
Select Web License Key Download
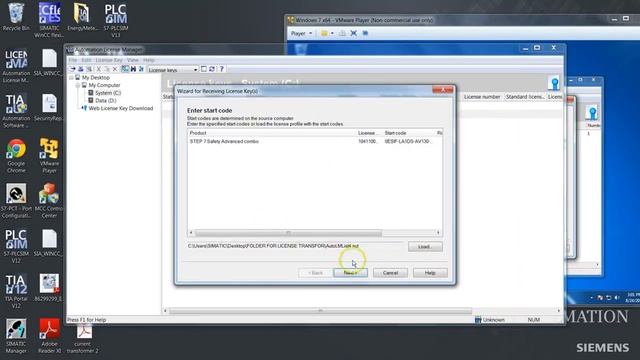[x=121, y=108]
